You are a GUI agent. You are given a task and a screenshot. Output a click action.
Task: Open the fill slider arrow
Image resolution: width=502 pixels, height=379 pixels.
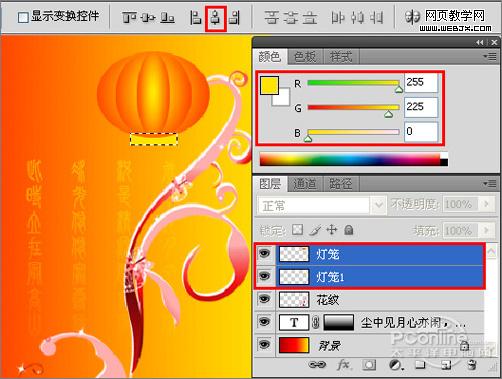pyautogui.click(x=486, y=231)
